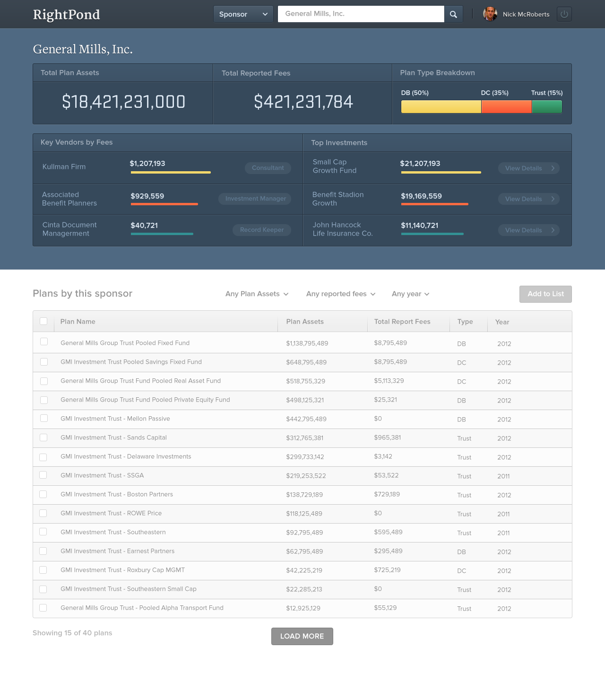Viewport: 605px width, 700px height.
Task: Open Any year filter
Action: click(410, 294)
